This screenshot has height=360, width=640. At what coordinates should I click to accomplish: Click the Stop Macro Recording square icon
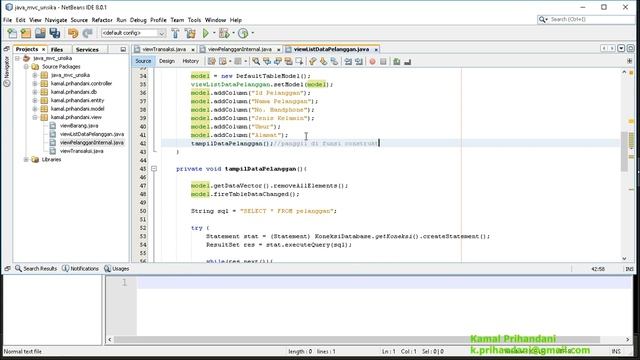point(383,62)
